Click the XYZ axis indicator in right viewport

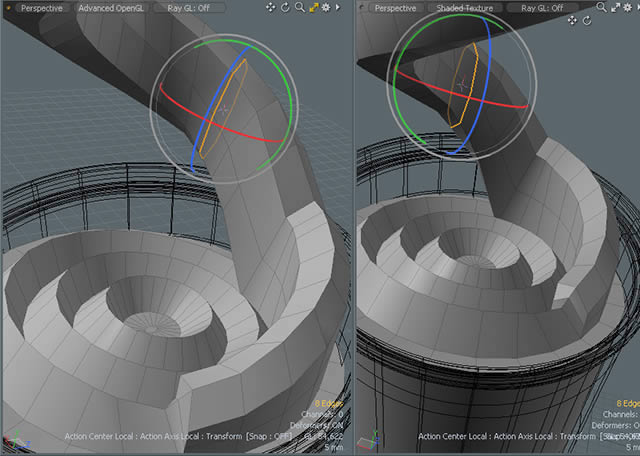click(x=369, y=440)
